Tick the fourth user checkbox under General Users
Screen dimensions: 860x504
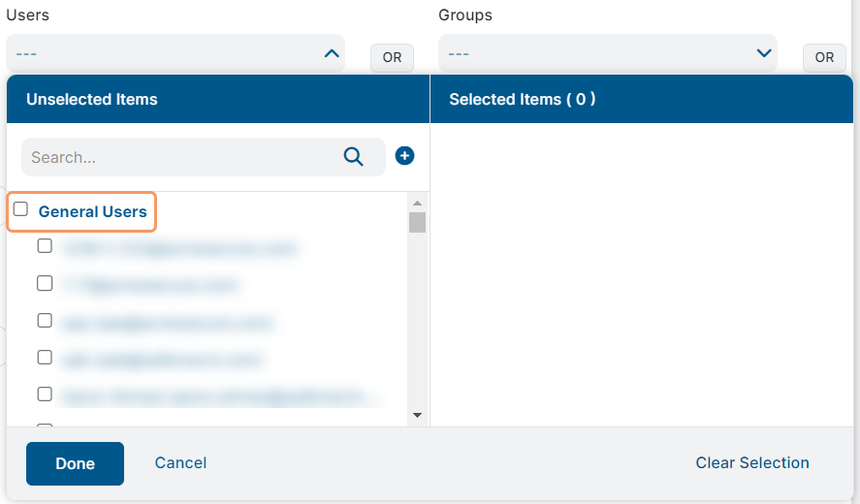point(45,357)
